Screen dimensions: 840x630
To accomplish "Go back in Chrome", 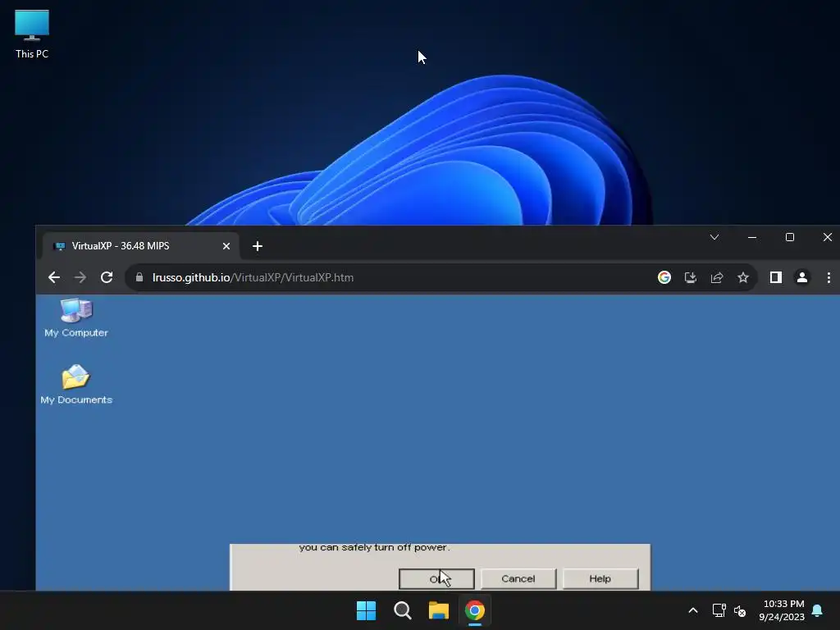I will click(54, 277).
